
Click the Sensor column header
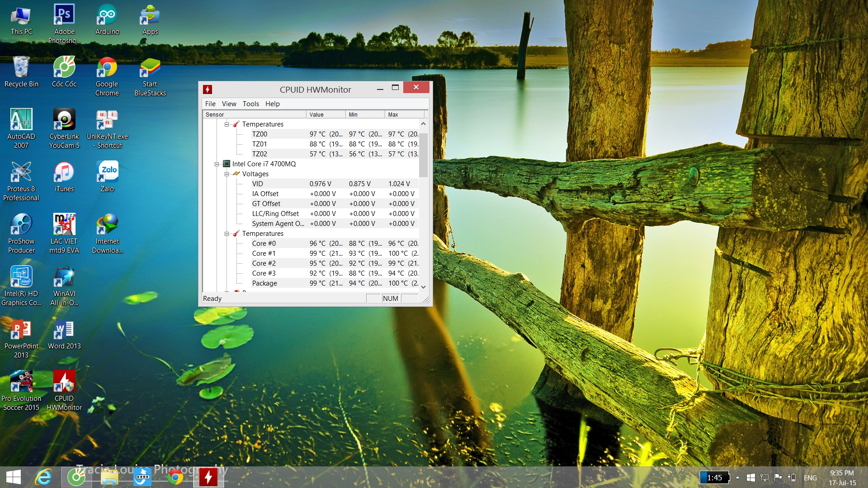click(255, 114)
